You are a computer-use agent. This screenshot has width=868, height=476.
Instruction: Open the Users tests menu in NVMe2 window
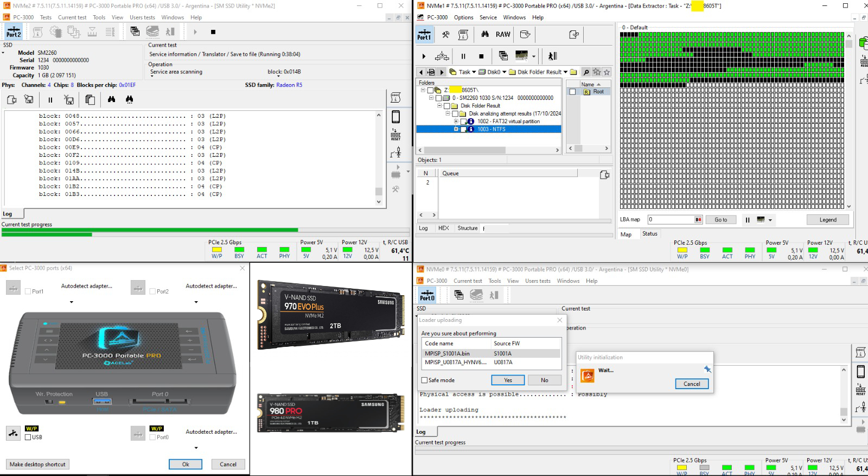(x=142, y=17)
